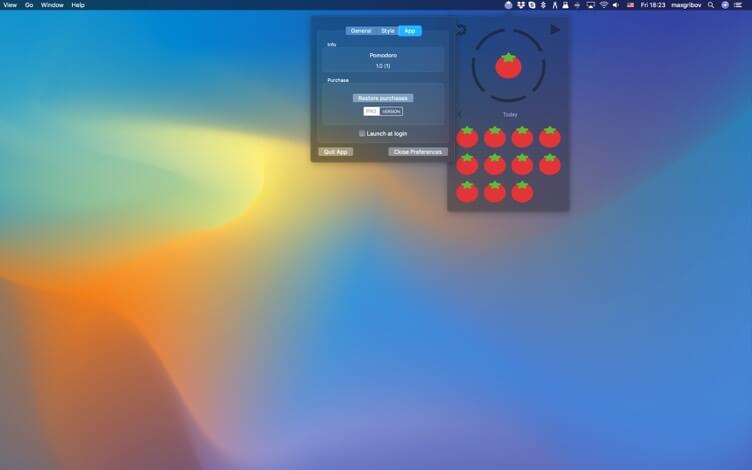Image resolution: width=752 pixels, height=470 pixels.
Task: Switch to the General preferences tab
Action: click(361, 31)
